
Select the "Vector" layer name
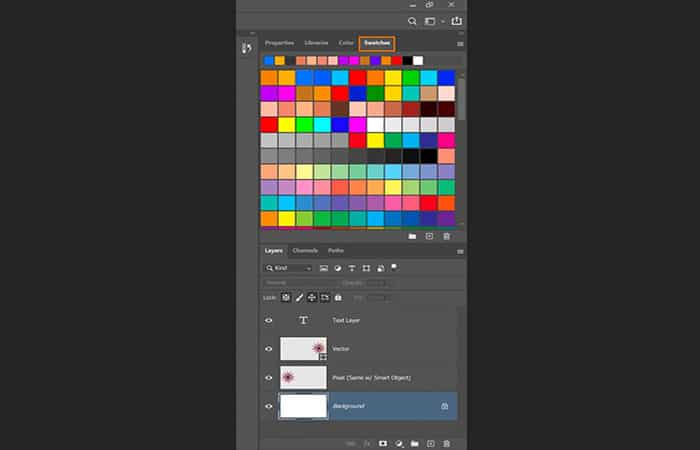tap(341, 349)
